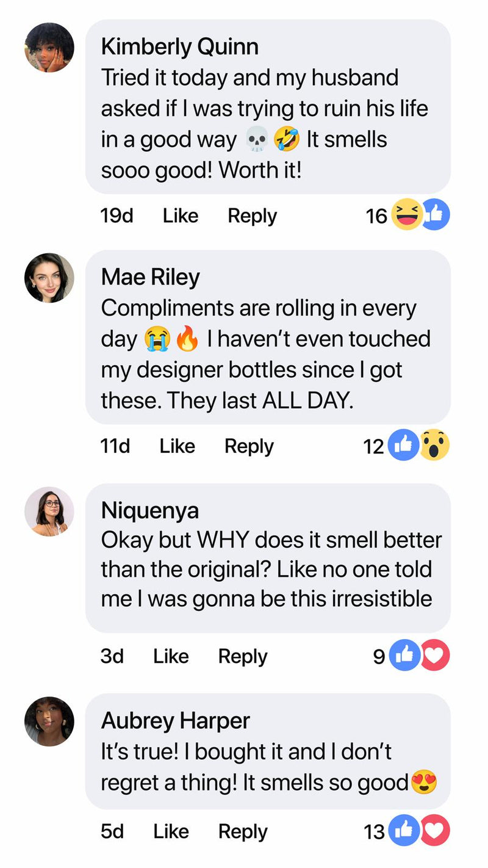Click the heart reaction on Aubrey Harper's comment
Image resolution: width=488 pixels, height=868 pixels.
434,831
